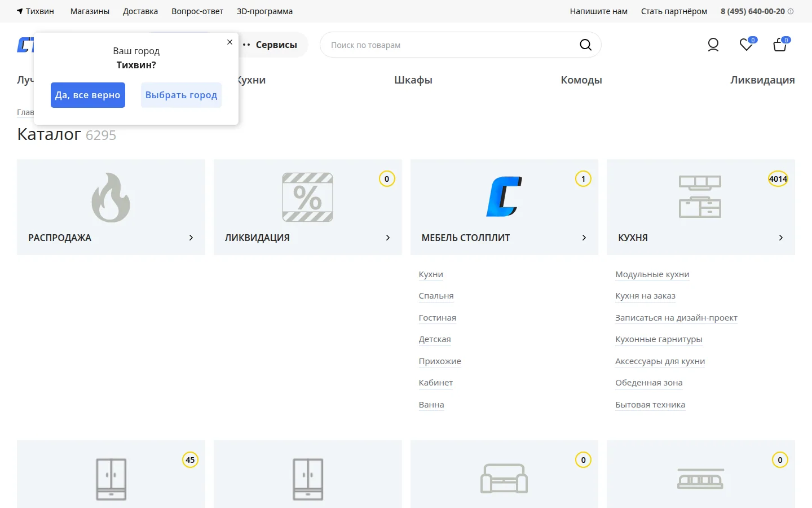This screenshot has width=812, height=508.
Task: Click the Напишите нам link
Action: coord(599,11)
